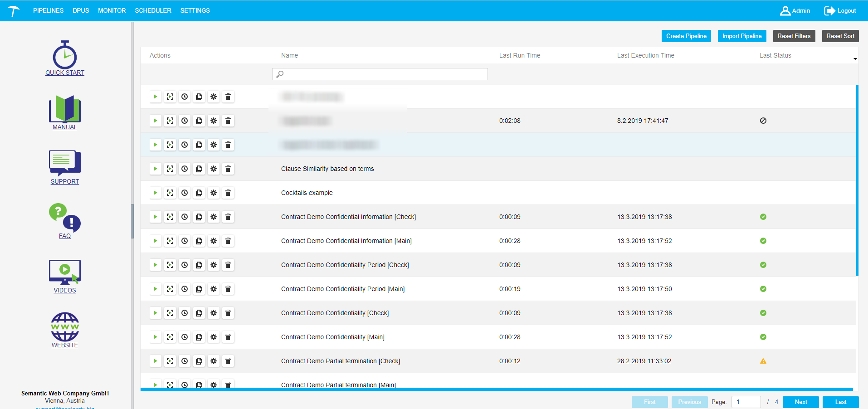Click the pipeline name search field

(x=380, y=74)
